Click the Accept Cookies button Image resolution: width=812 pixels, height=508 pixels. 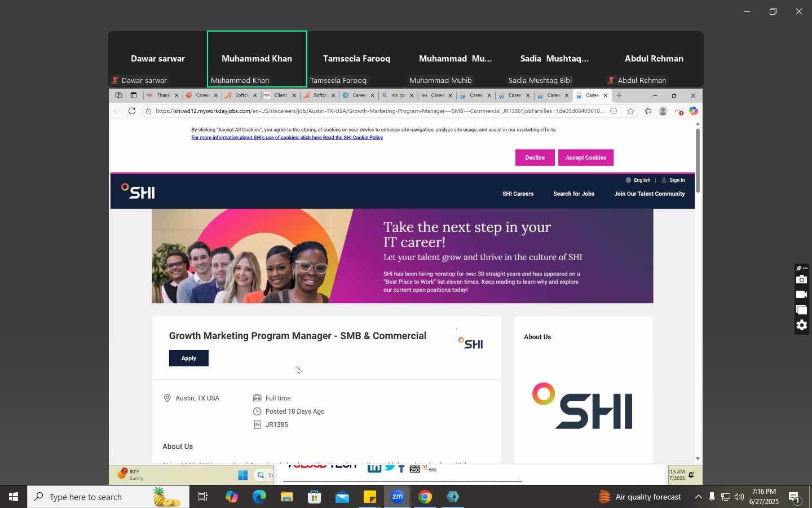point(585,157)
